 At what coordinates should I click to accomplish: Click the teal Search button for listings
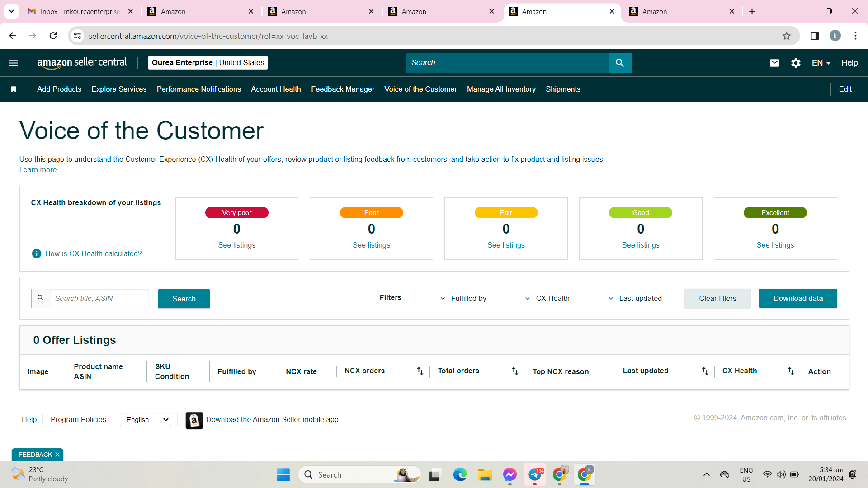click(184, 299)
